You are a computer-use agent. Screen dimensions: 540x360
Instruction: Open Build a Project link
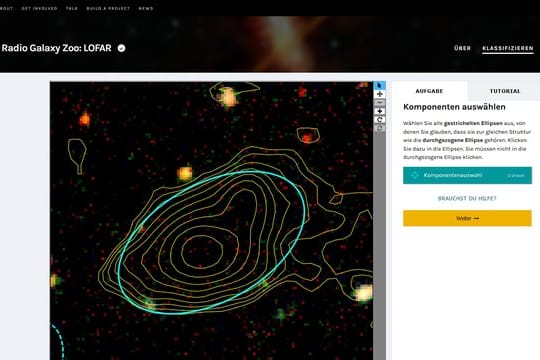pos(108,8)
